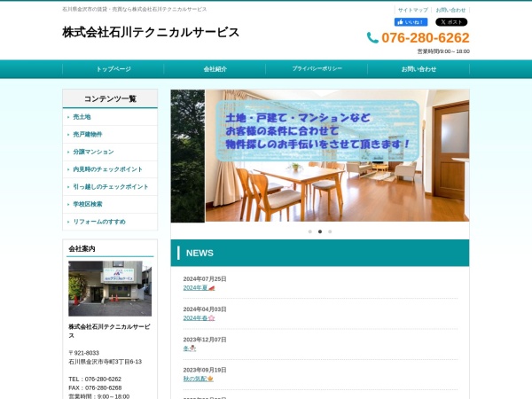The height and width of the screenshot is (399, 532).
Task: Click the サイトマップ link at top
Action: (x=413, y=10)
